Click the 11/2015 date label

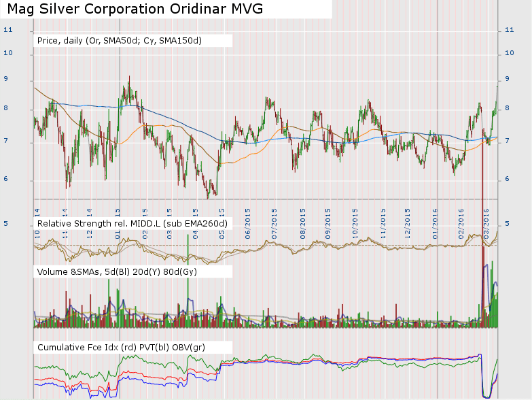pos(383,224)
